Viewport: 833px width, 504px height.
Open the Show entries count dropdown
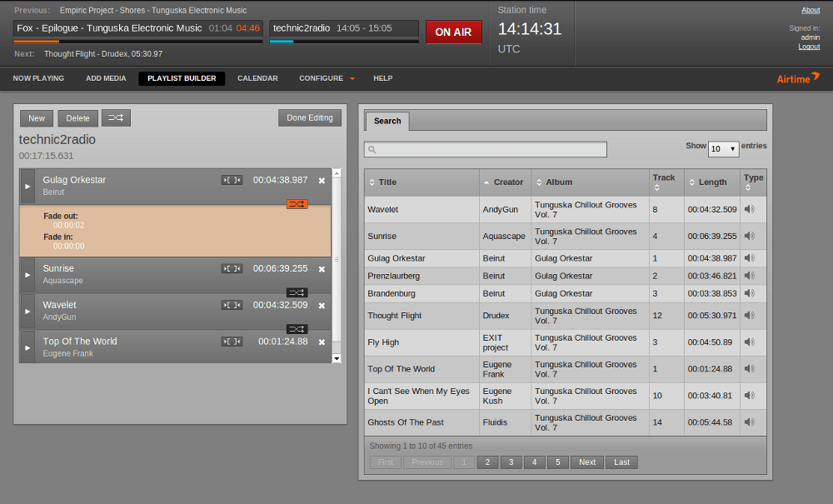(723, 149)
